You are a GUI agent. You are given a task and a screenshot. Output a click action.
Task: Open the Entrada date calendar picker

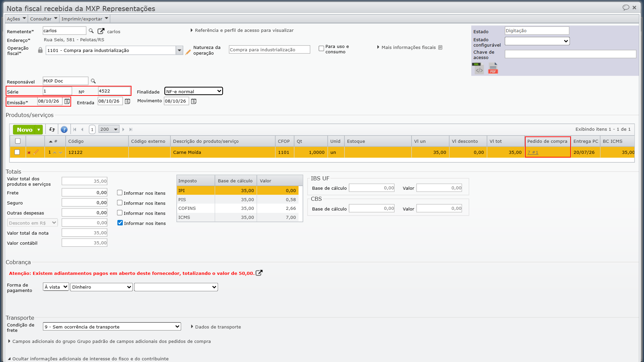coord(127,101)
